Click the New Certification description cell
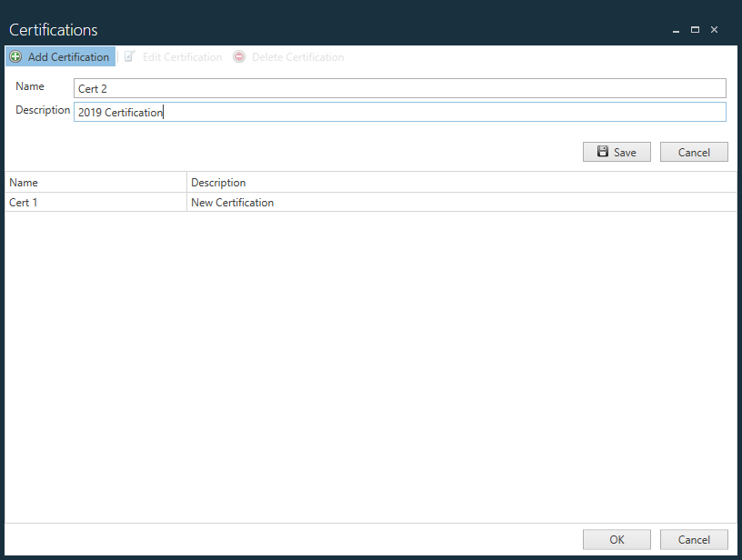 tap(232, 202)
